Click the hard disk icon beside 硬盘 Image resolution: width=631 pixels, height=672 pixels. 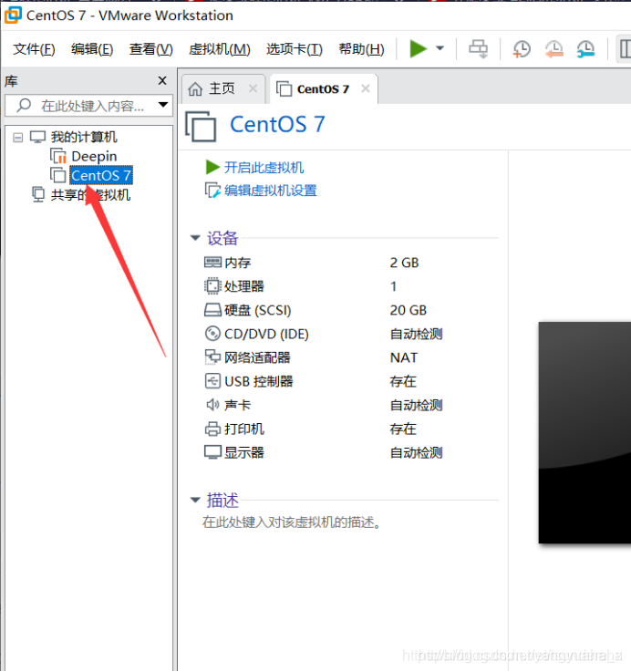click(212, 310)
